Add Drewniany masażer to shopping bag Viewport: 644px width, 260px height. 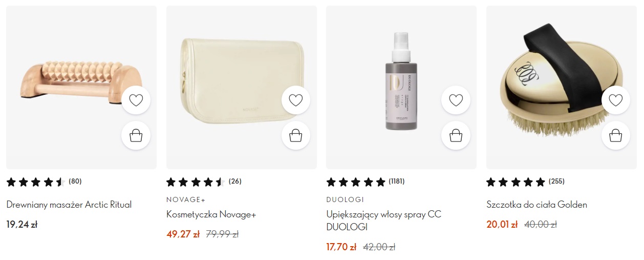[136, 135]
